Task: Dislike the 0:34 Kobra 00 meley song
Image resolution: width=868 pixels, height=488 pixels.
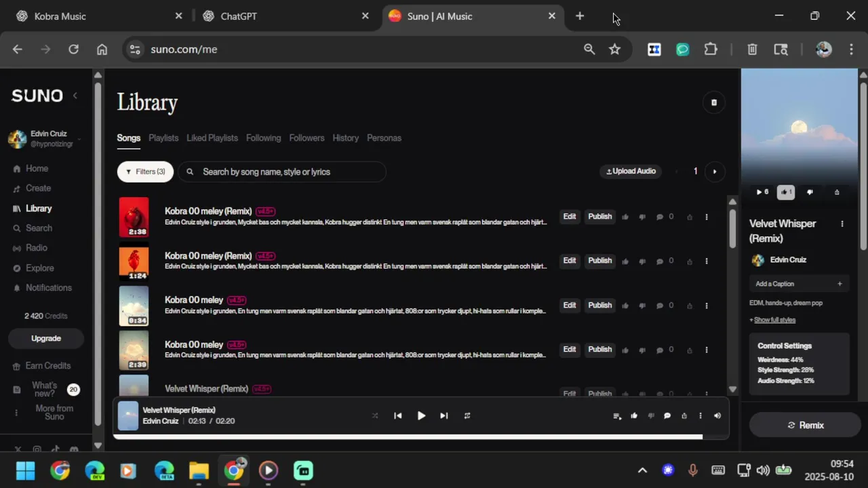Action: pyautogui.click(x=642, y=306)
